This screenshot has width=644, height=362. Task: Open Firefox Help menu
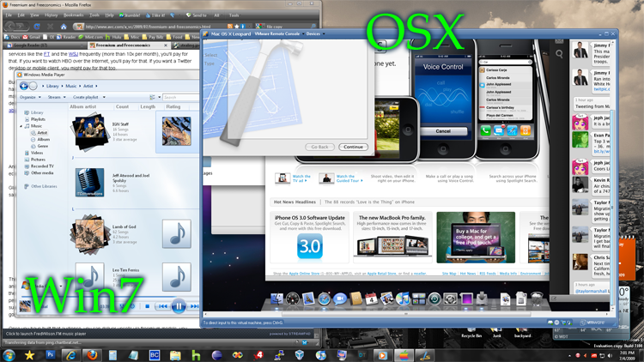(109, 15)
